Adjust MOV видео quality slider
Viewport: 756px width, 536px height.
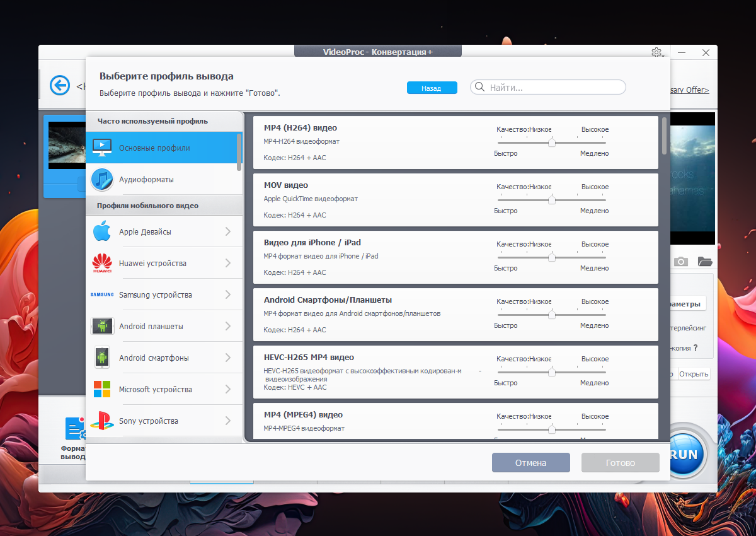[552, 200]
